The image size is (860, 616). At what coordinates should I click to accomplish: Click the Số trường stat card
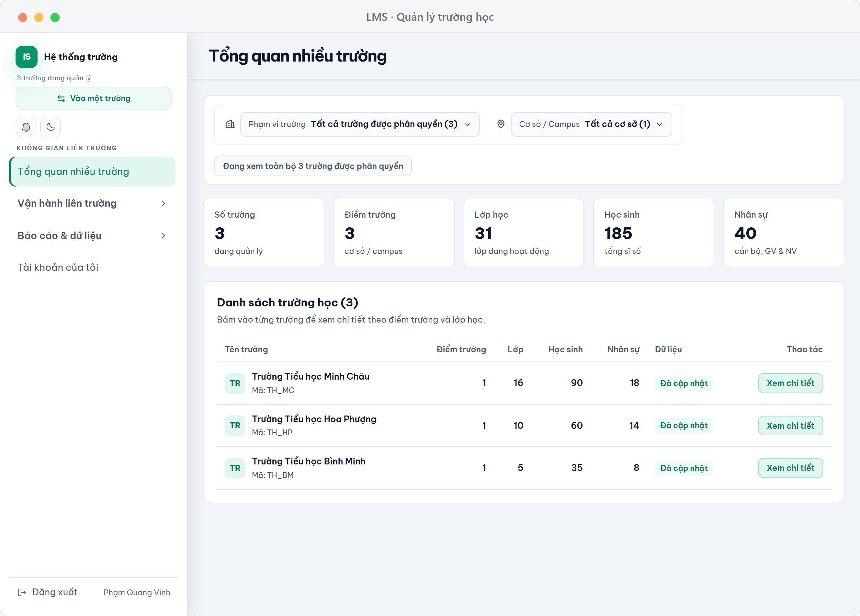coord(264,233)
